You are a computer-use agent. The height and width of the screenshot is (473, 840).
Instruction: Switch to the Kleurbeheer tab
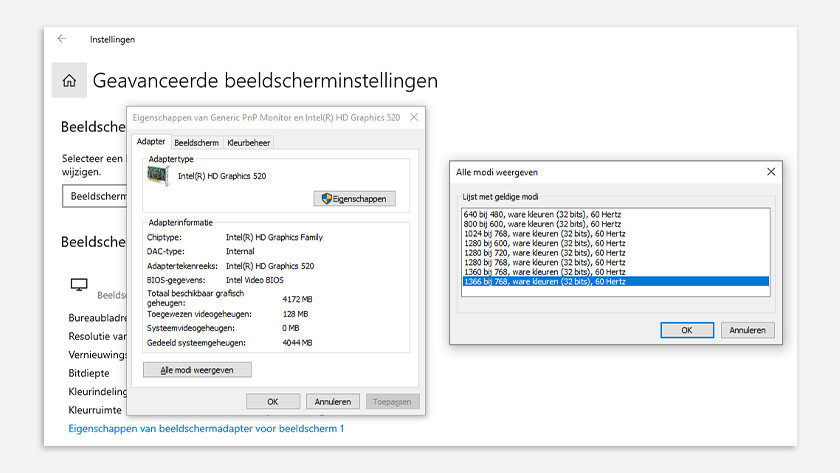[x=248, y=143]
